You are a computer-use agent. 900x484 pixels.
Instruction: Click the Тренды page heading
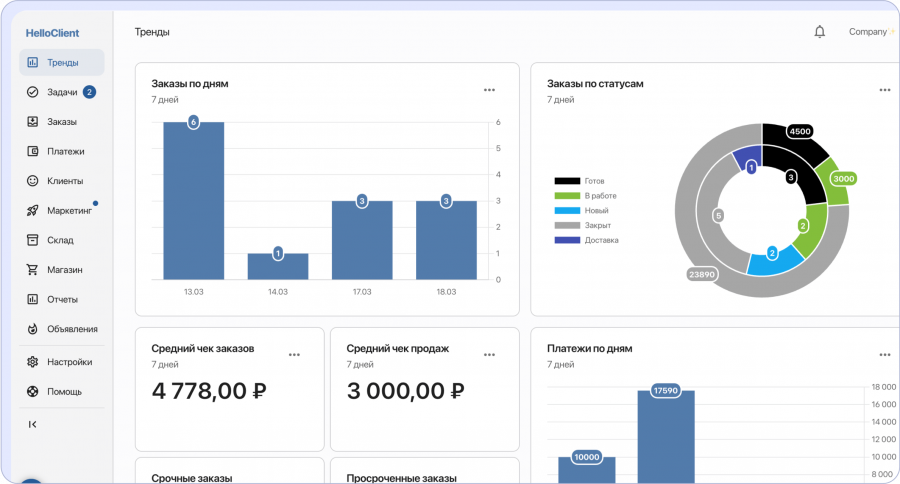(152, 32)
